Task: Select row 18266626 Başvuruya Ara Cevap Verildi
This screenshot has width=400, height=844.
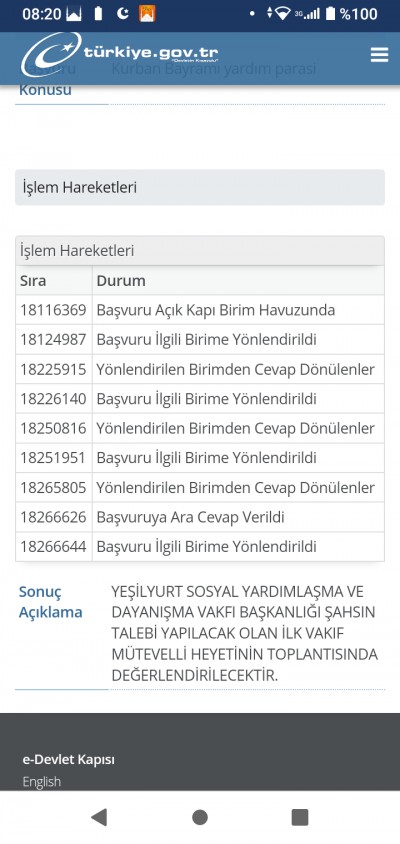Action: tap(200, 517)
